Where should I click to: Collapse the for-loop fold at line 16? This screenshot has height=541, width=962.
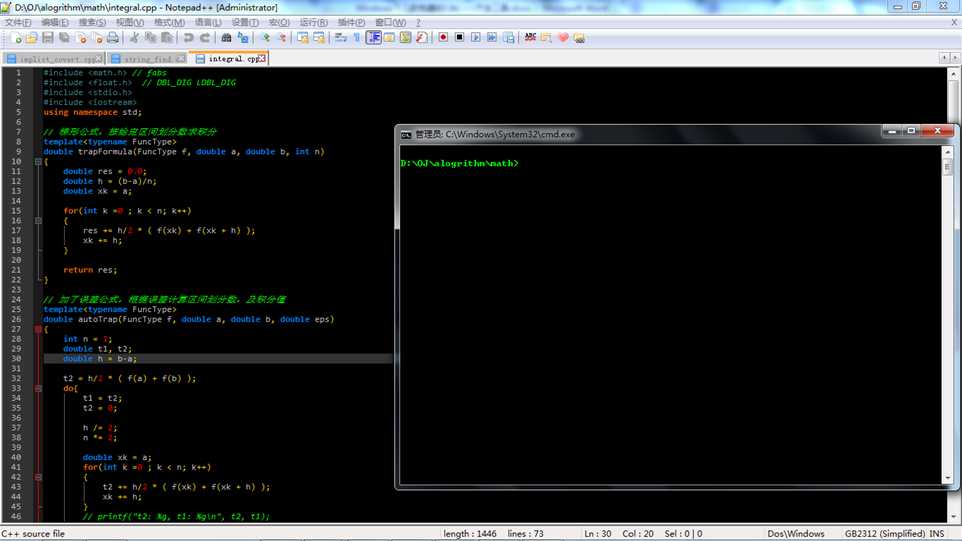[x=38, y=220]
